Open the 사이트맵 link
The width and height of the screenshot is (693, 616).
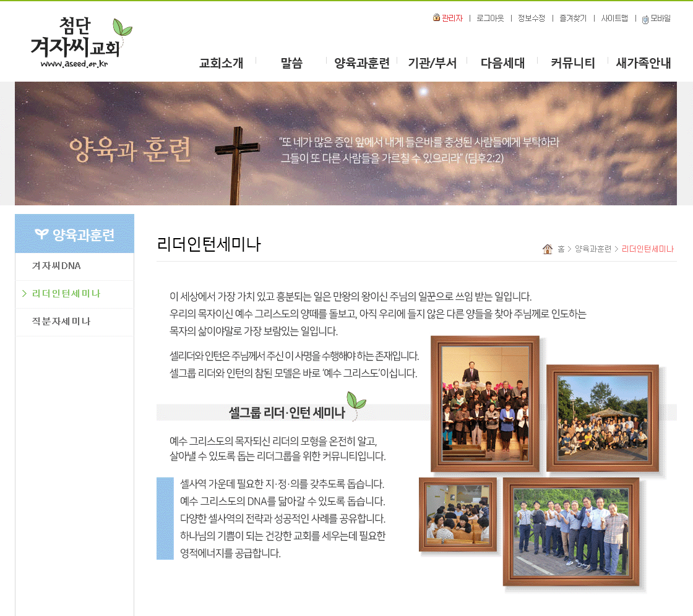(614, 19)
